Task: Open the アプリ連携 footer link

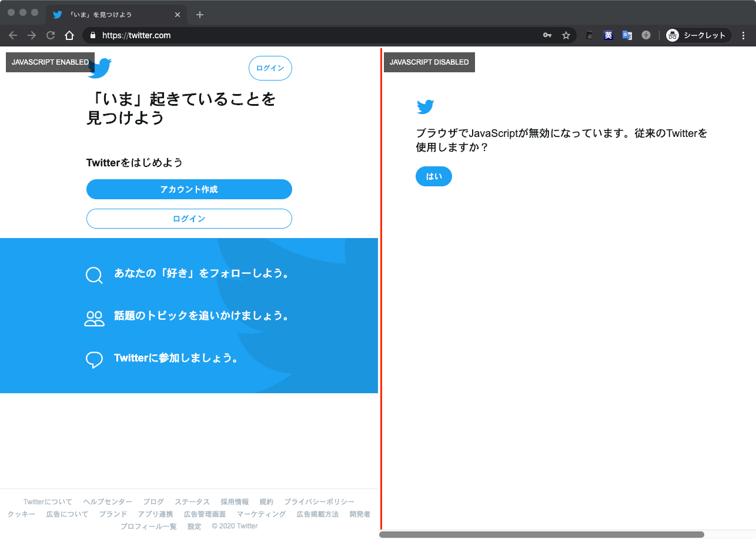Action: (x=155, y=514)
